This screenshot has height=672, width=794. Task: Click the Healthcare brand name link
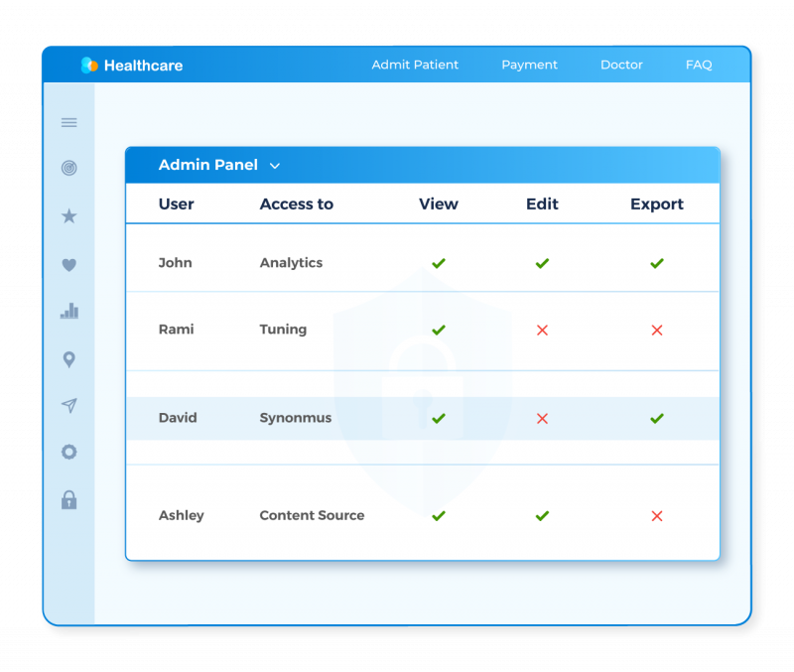(143, 66)
